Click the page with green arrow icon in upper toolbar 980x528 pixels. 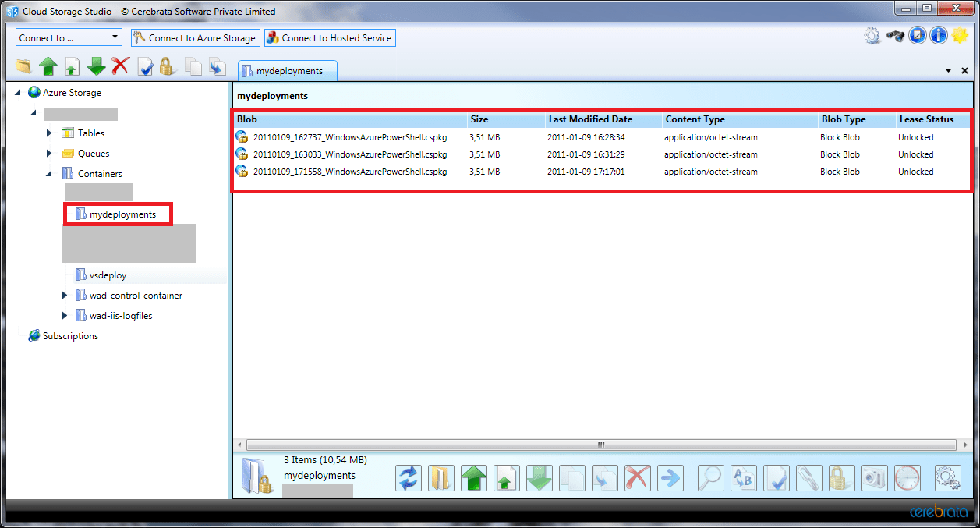click(72, 67)
